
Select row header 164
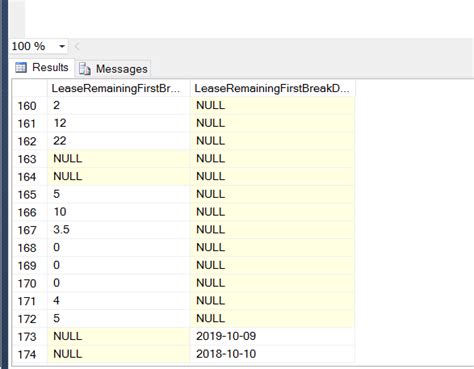(30, 177)
